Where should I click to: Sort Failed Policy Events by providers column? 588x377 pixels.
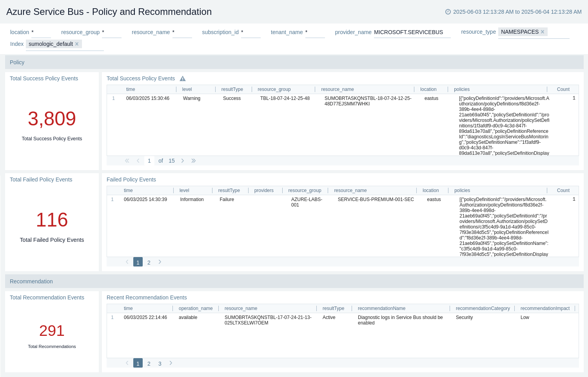(x=264, y=190)
